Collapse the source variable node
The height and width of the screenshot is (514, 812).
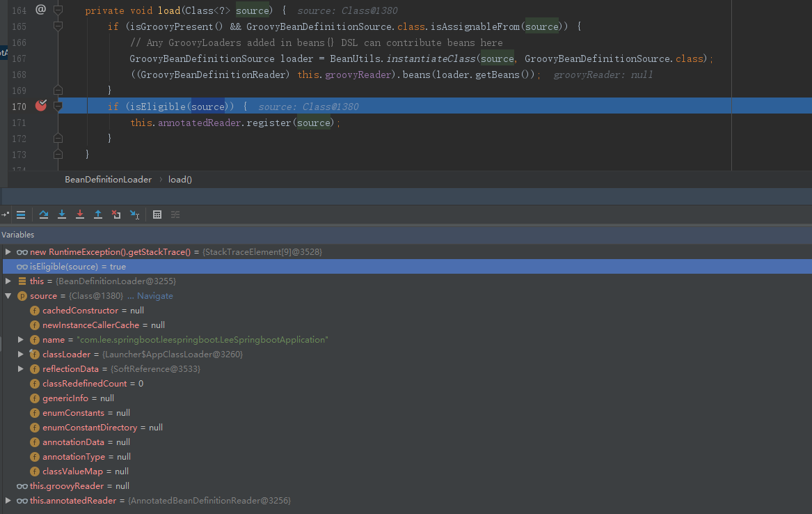coord(8,296)
